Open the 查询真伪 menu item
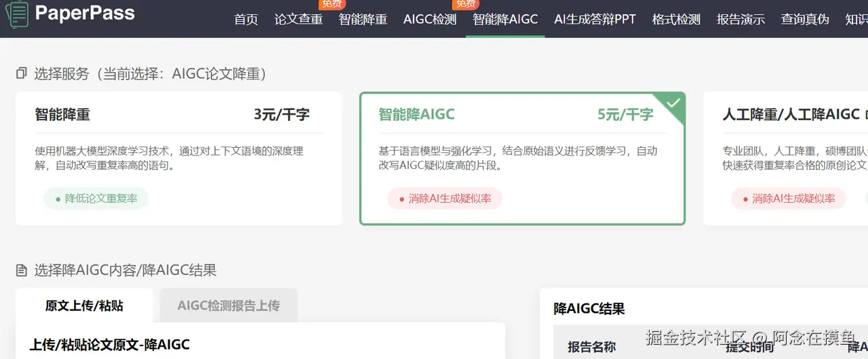The height and width of the screenshot is (359, 868). click(805, 19)
